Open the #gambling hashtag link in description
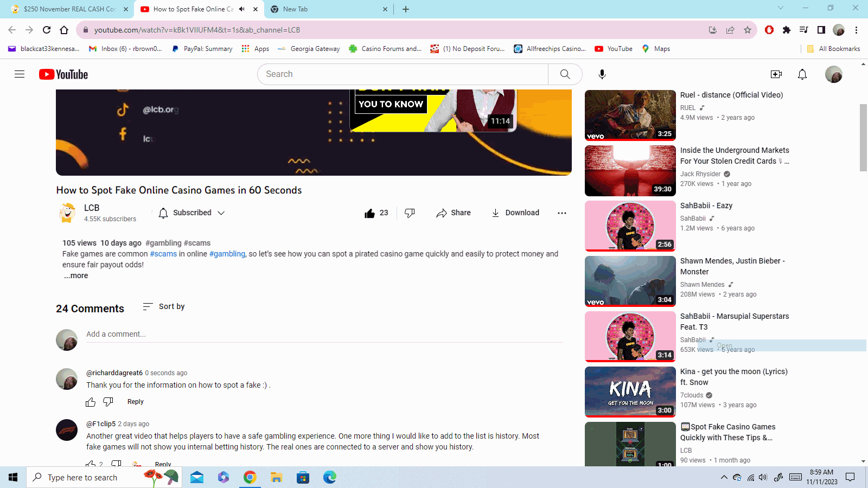The height and width of the screenshot is (488, 868). (x=227, y=254)
